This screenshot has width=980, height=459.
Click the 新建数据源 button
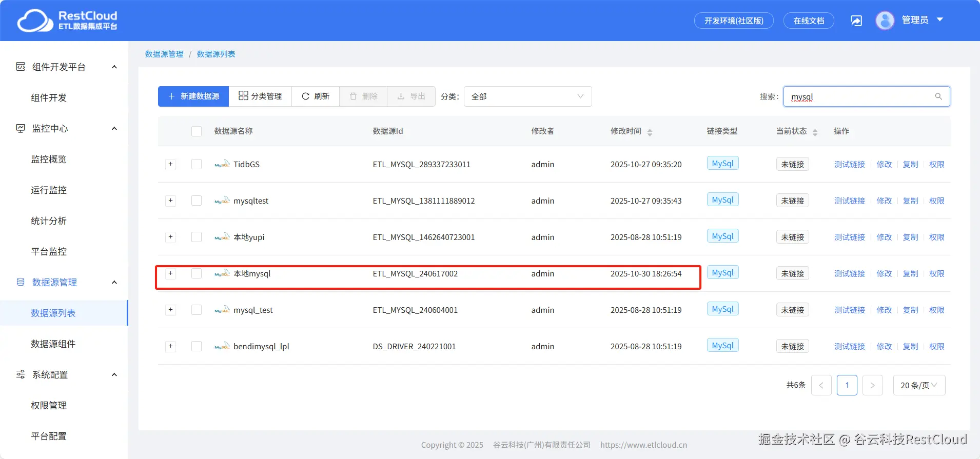pyautogui.click(x=193, y=96)
